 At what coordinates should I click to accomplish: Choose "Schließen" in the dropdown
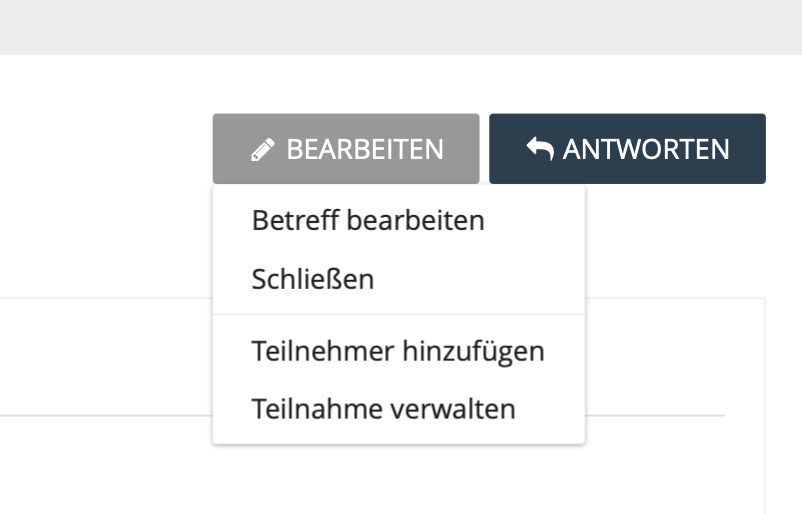[313, 279]
